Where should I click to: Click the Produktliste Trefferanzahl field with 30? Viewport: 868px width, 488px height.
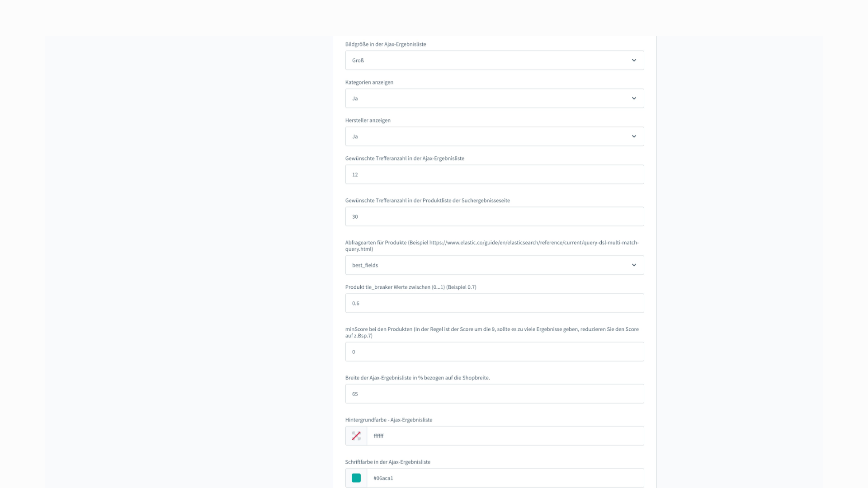[x=494, y=216]
